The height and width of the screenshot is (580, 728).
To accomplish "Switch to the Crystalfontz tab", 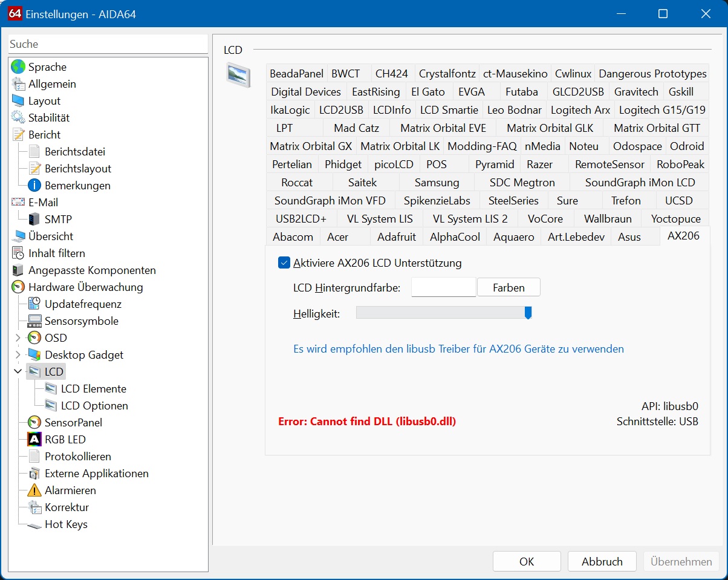I will click(x=447, y=74).
